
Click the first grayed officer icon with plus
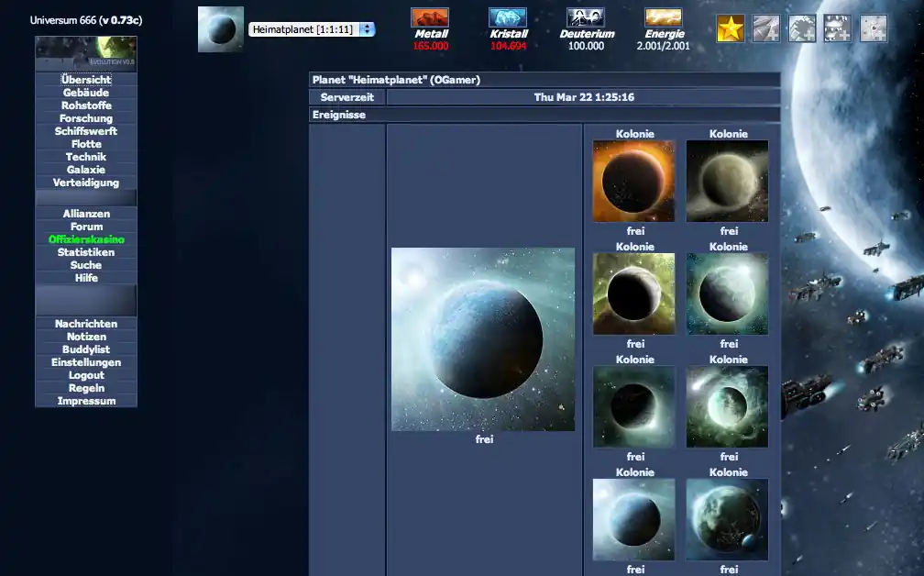[x=766, y=28]
